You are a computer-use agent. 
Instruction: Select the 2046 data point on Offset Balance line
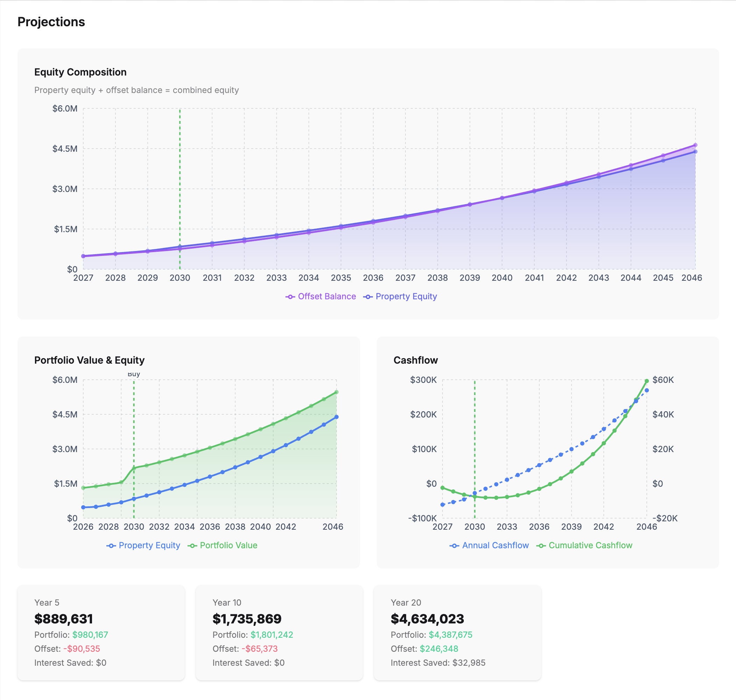click(695, 144)
